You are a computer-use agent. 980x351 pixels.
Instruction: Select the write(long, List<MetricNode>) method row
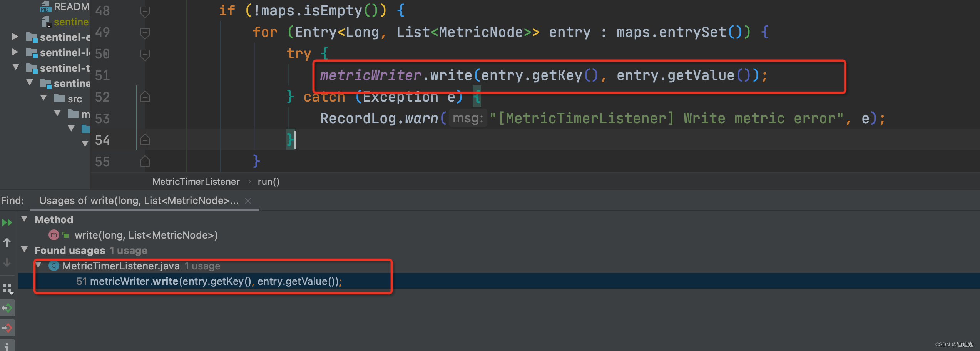146,235
